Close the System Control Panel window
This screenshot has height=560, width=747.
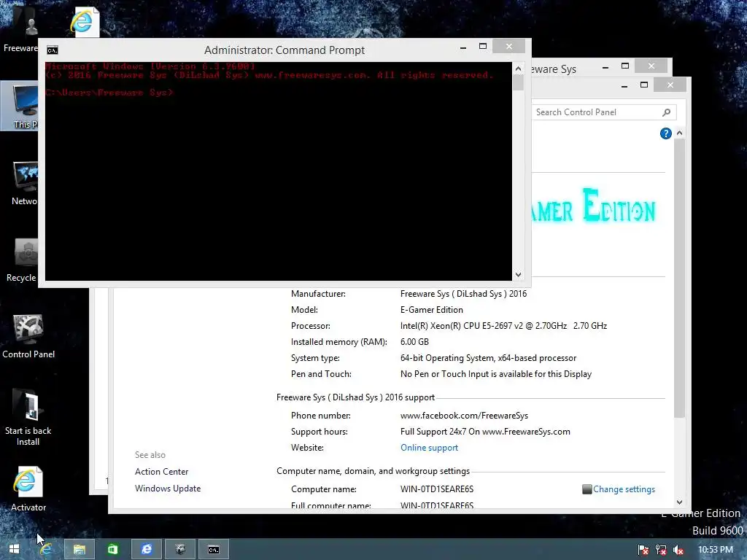[670, 85]
